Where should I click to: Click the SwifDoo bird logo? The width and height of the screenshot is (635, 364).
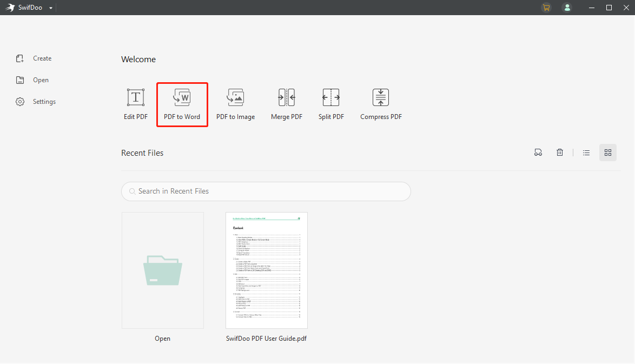pos(10,8)
